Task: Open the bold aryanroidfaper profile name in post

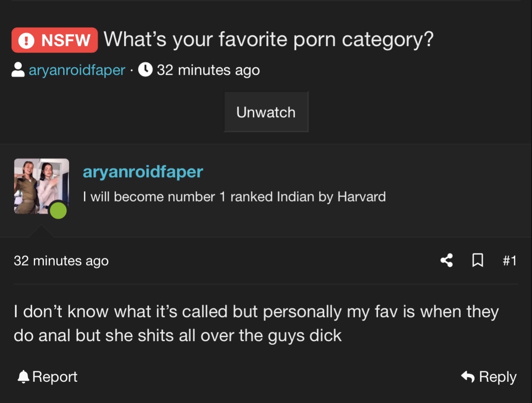Action: pyautogui.click(x=143, y=172)
